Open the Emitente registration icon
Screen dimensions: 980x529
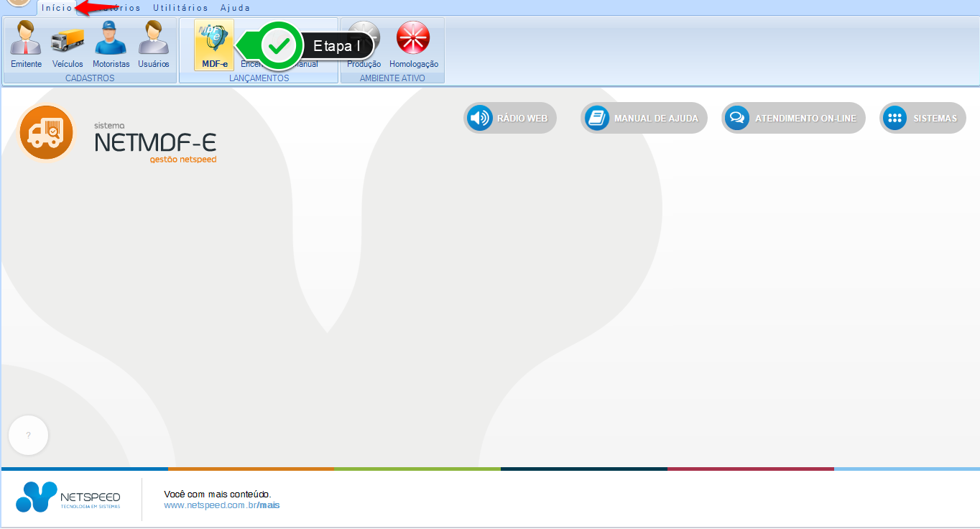(x=26, y=45)
